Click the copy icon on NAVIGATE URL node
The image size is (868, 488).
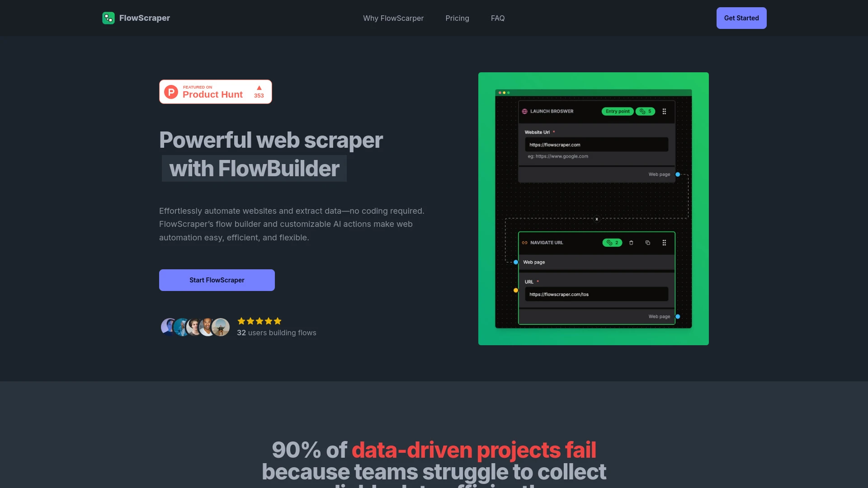click(x=647, y=243)
